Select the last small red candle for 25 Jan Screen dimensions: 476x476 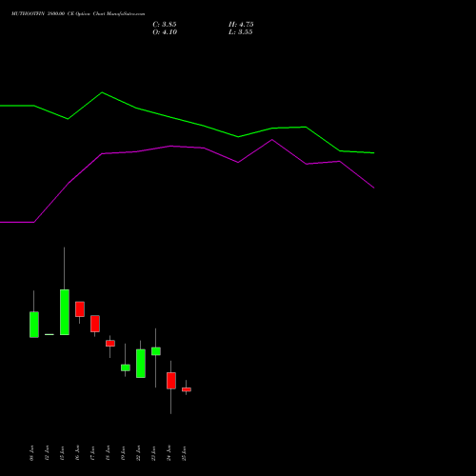pos(187,389)
